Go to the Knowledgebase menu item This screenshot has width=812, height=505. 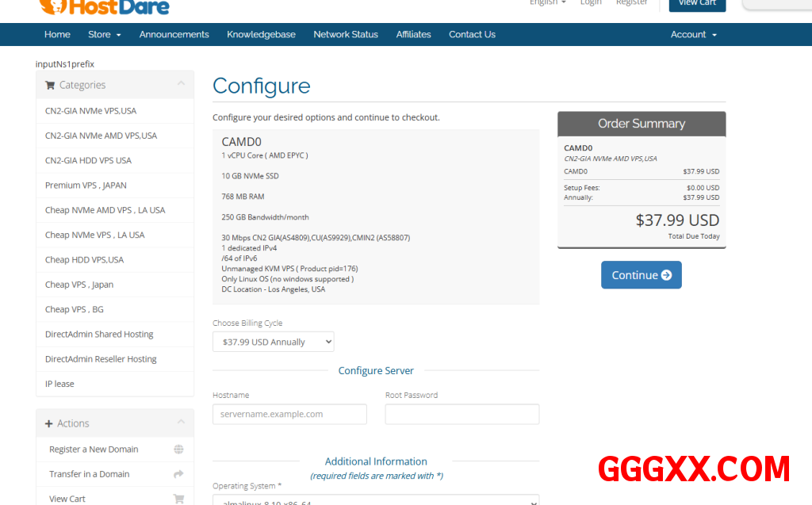point(261,35)
